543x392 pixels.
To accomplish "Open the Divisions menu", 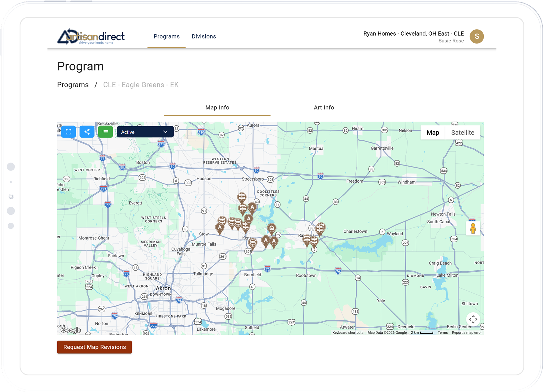I will tap(204, 36).
